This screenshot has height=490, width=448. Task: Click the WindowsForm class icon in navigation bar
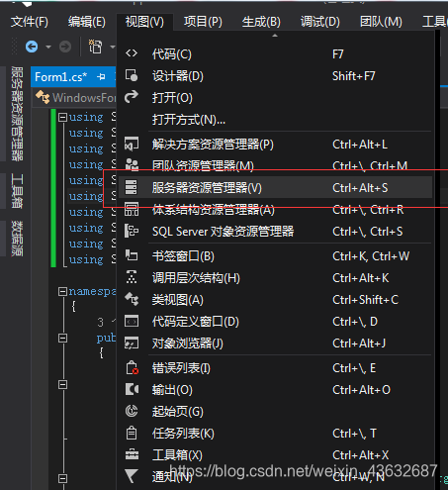(x=43, y=97)
